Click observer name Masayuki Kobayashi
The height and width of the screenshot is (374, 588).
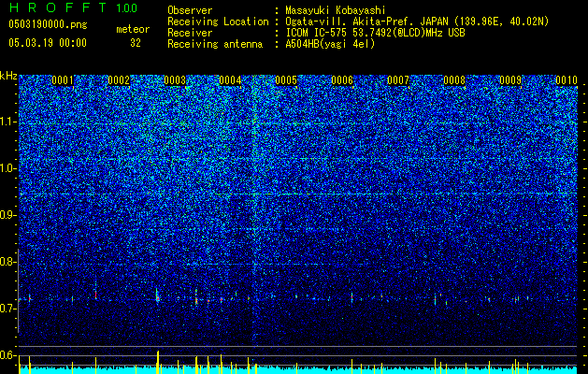click(x=336, y=10)
